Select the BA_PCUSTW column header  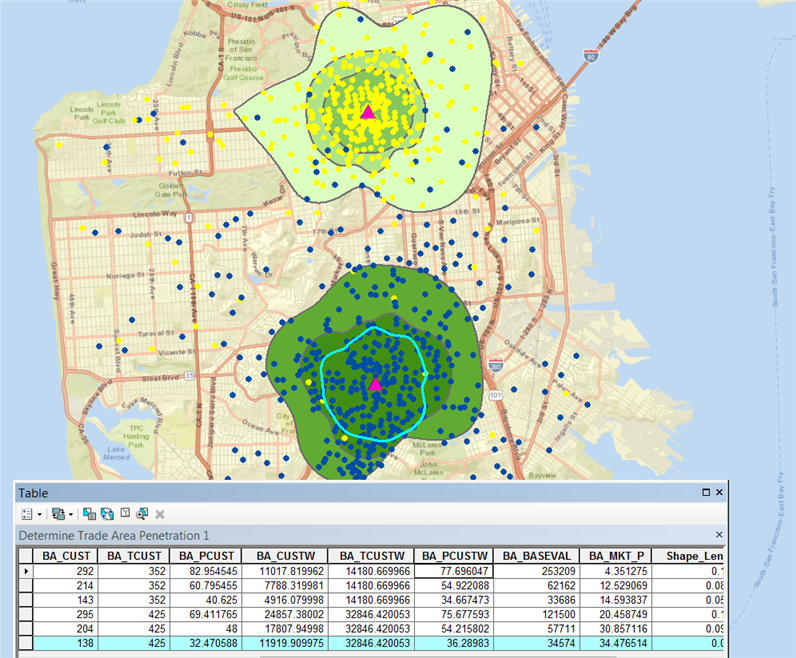coord(454,556)
